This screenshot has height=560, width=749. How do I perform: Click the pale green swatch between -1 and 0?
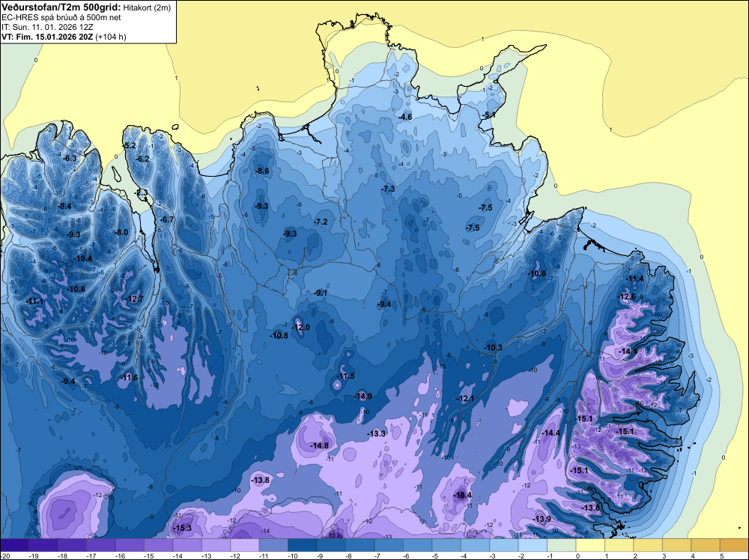[x=561, y=545]
